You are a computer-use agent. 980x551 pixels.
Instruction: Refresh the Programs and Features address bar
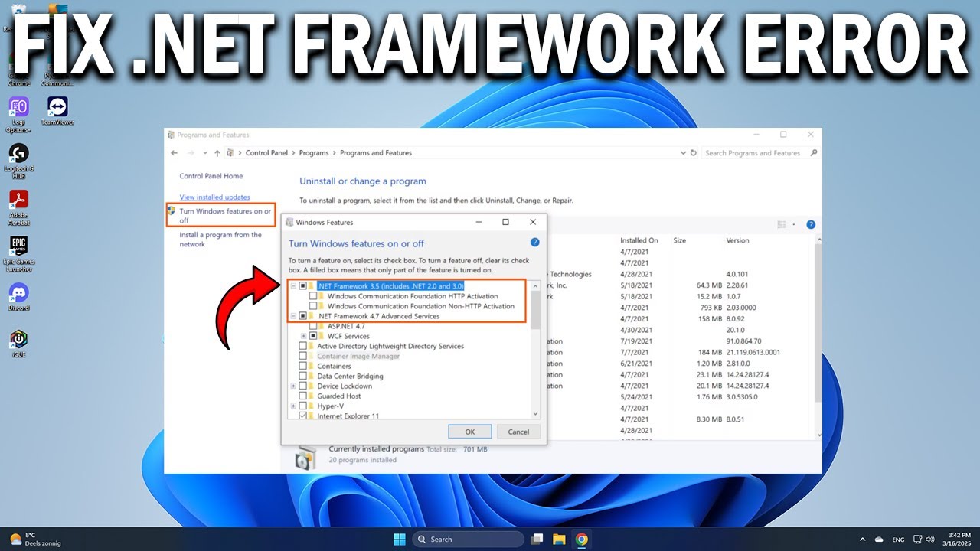point(694,153)
